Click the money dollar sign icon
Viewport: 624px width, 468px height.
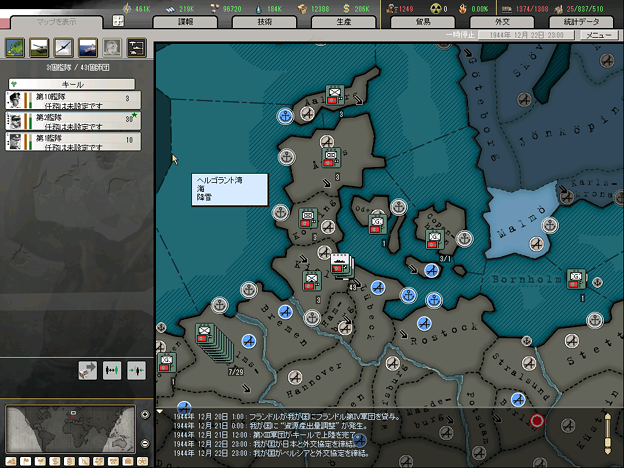(346, 8)
